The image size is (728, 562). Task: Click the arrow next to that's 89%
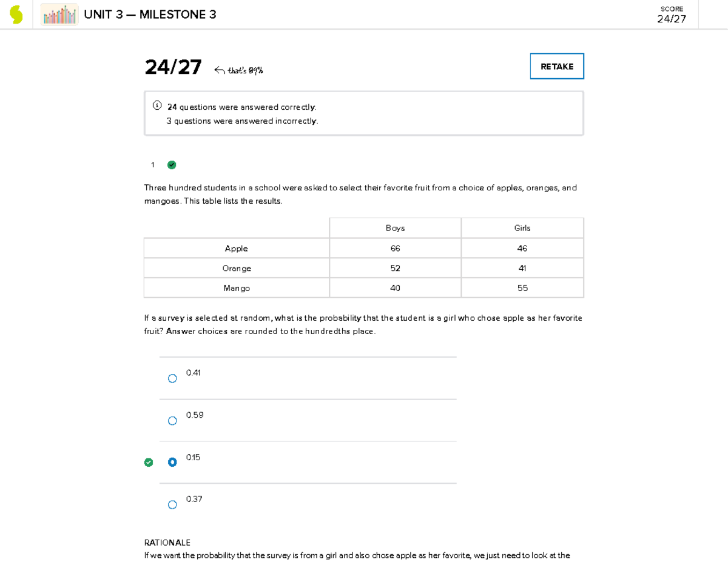[x=219, y=70]
